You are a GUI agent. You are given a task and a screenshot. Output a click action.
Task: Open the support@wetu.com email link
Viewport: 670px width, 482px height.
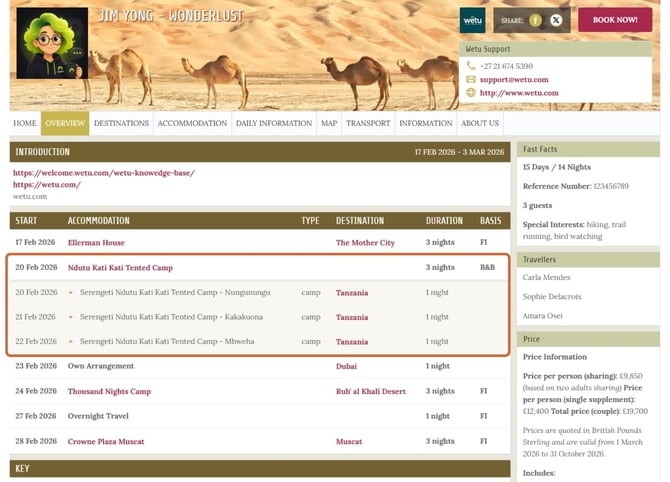(x=514, y=79)
